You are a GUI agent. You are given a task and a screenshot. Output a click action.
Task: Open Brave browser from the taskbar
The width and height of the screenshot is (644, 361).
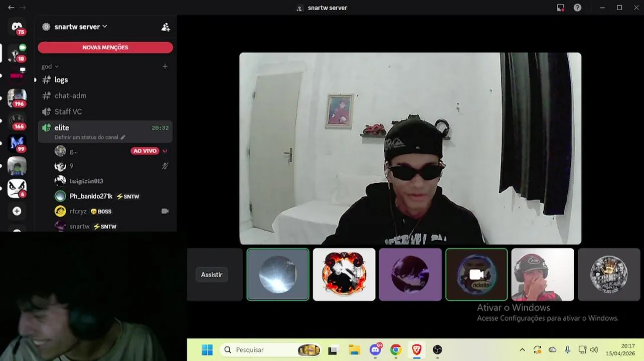(416, 349)
